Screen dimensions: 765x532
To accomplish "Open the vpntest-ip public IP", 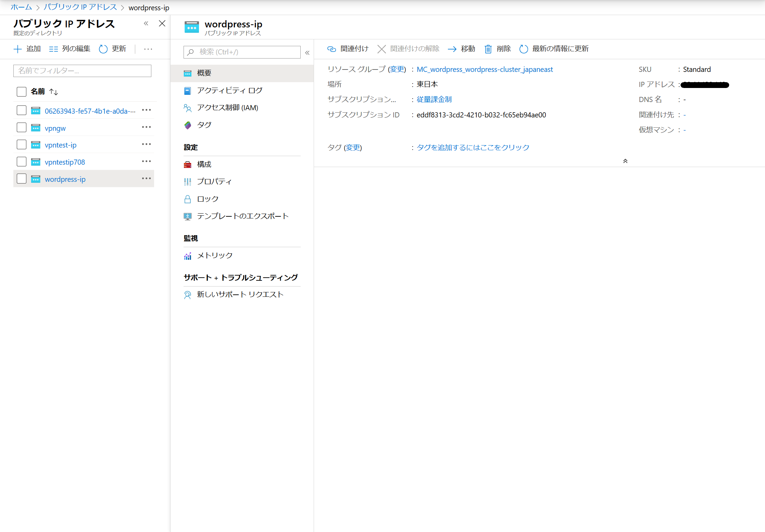I will [61, 145].
